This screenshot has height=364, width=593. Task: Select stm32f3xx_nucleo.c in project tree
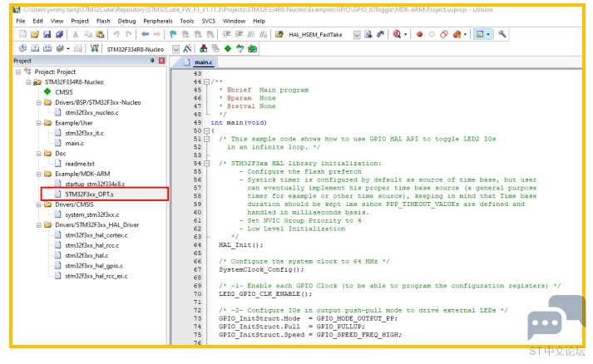tap(91, 113)
